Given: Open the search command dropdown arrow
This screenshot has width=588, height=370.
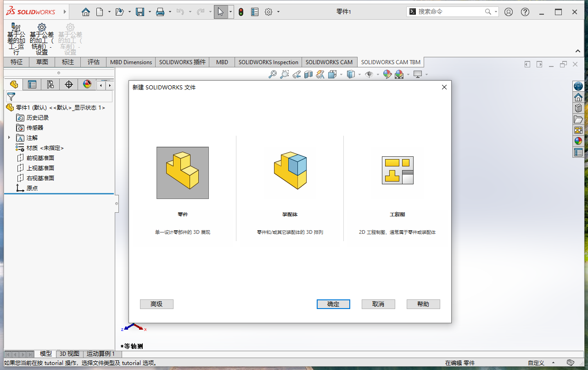Looking at the screenshot, I should pyautogui.click(x=496, y=12).
